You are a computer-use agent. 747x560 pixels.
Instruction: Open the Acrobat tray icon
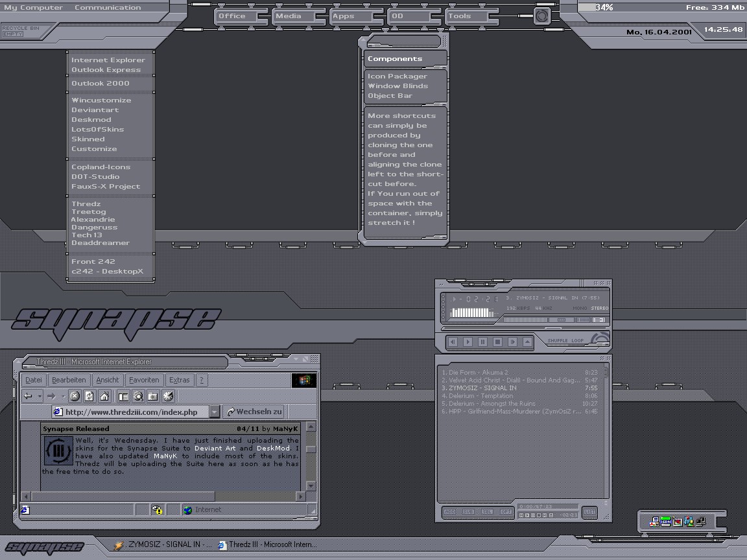pyautogui.click(x=654, y=522)
